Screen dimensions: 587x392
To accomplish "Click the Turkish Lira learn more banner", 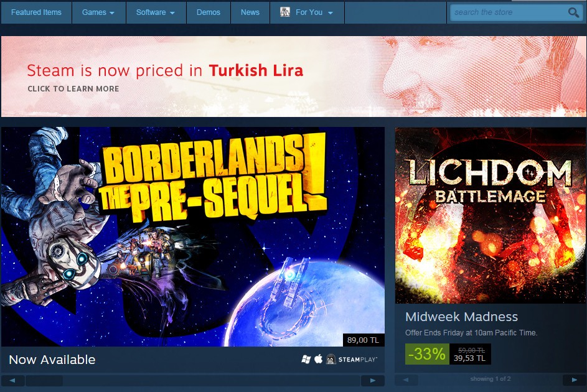I will (294, 77).
